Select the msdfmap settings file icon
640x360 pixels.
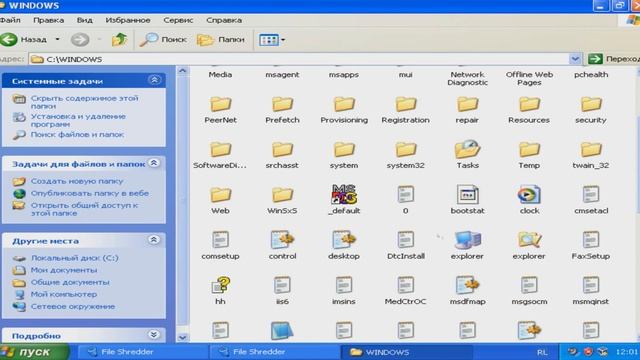[467, 285]
